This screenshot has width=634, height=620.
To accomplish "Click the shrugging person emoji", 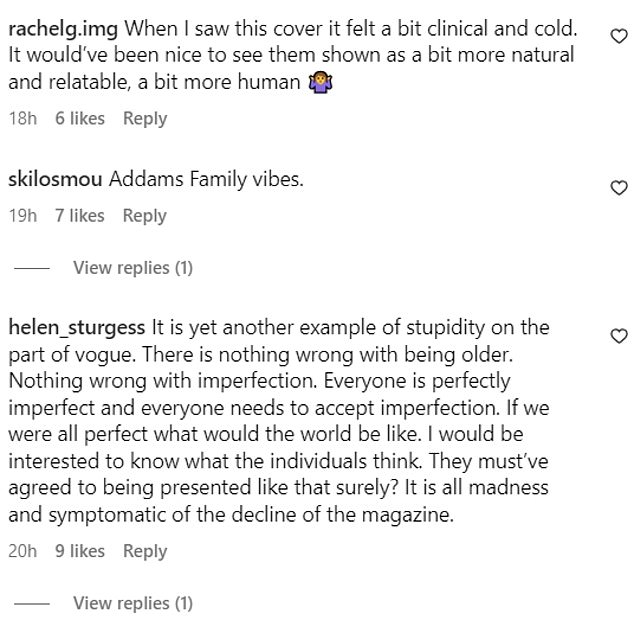I will click(x=322, y=83).
